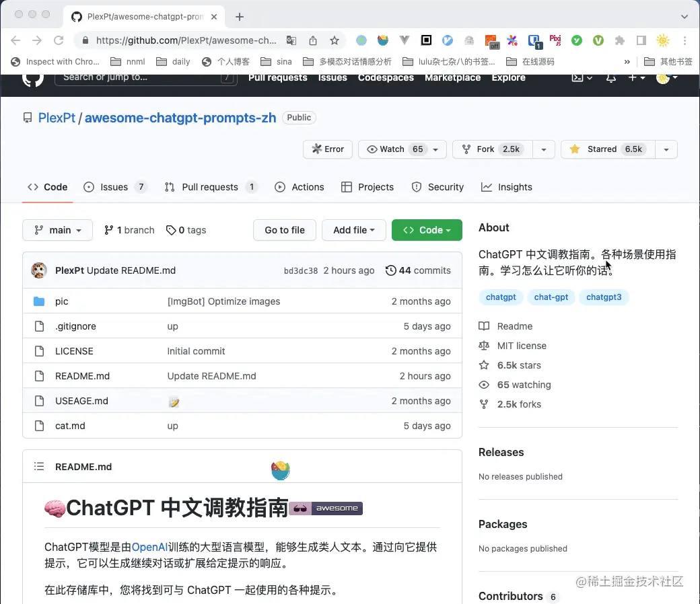This screenshot has width=700, height=604.
Task: Open the LICENSE file
Action: (x=74, y=351)
